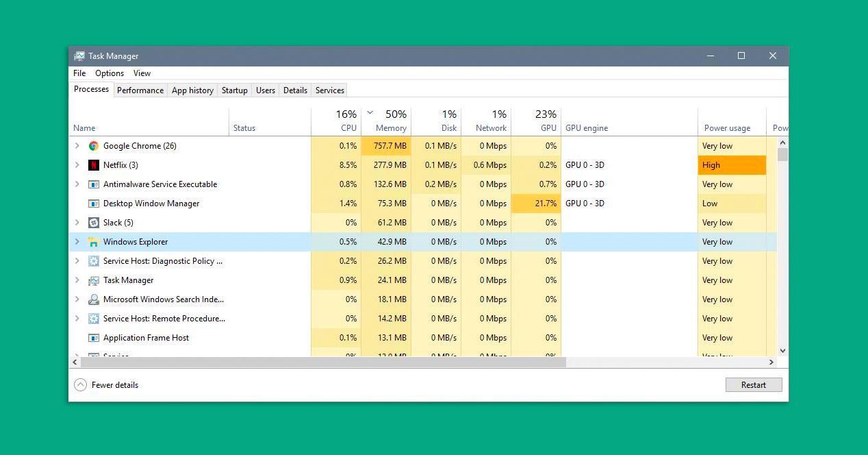Screen dimensions: 868x455
Task: Expand Service Host: Diagnostic Policy row
Action: tap(77, 261)
